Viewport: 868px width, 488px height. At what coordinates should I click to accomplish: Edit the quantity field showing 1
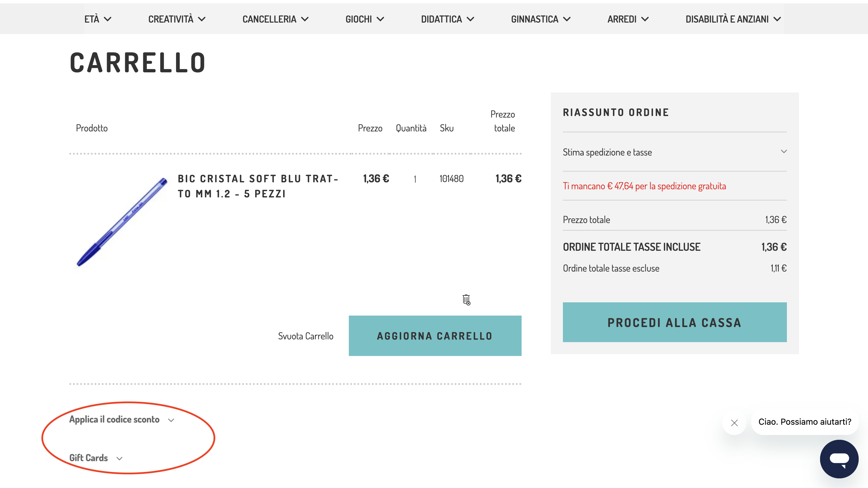(415, 179)
